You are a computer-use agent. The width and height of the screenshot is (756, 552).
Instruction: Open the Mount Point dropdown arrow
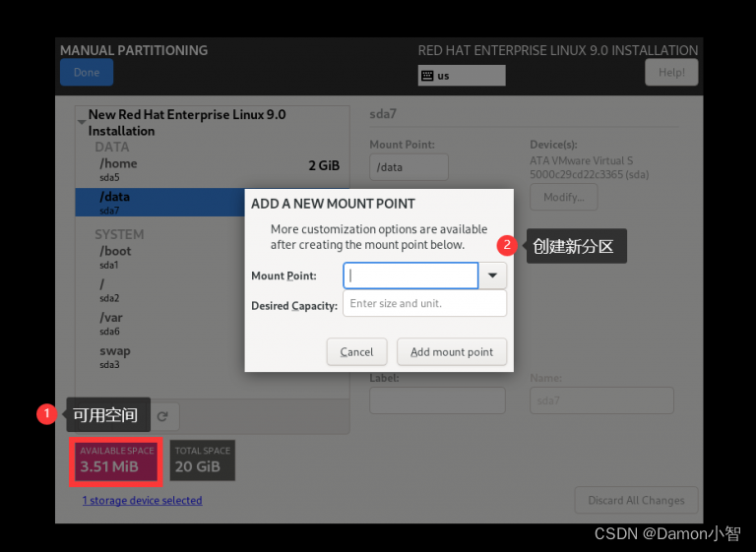pos(492,276)
